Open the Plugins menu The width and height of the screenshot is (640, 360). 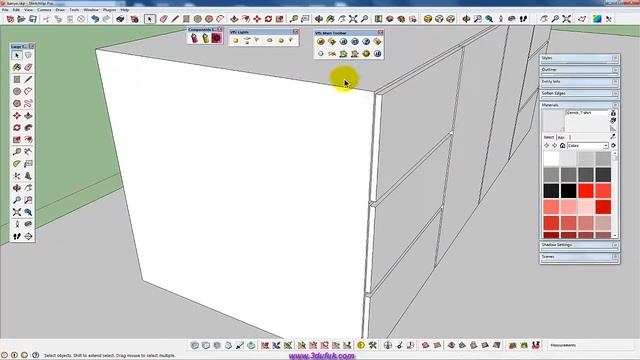pos(109,9)
